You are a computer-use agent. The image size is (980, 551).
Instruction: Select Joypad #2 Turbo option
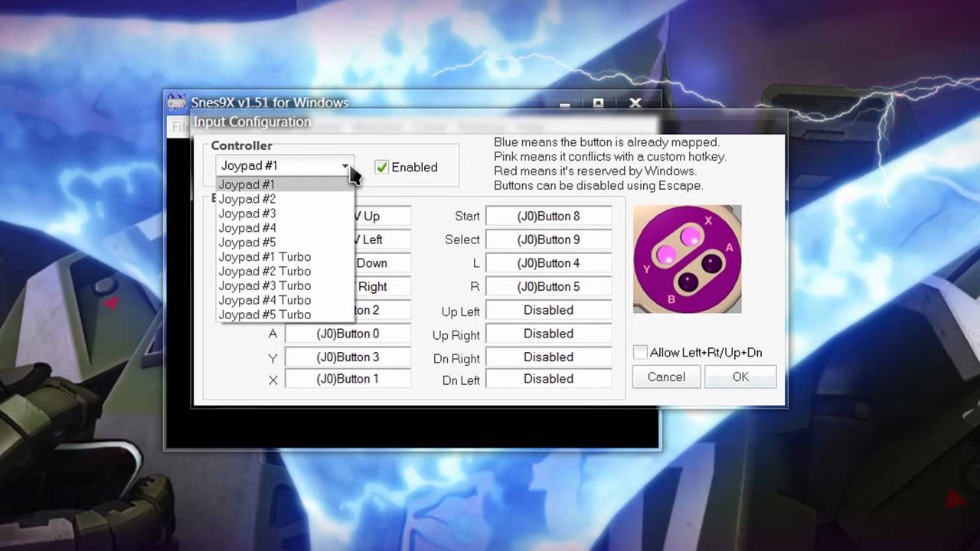pos(285,272)
